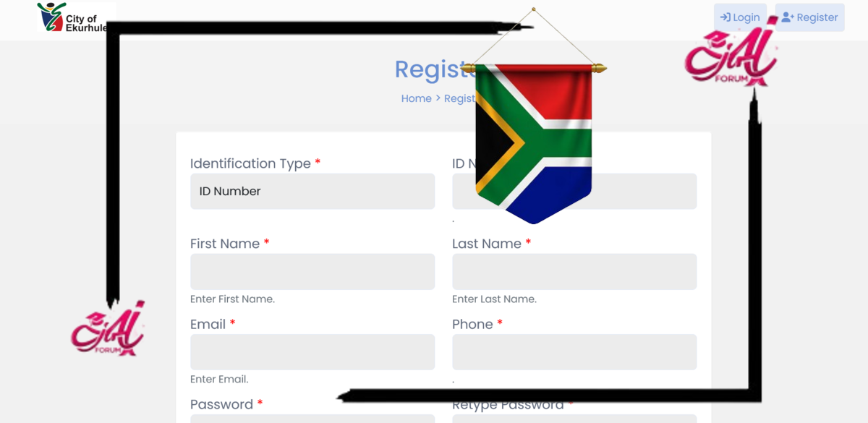The height and width of the screenshot is (423, 868).
Task: Click the Register person-plus icon
Action: pos(788,17)
